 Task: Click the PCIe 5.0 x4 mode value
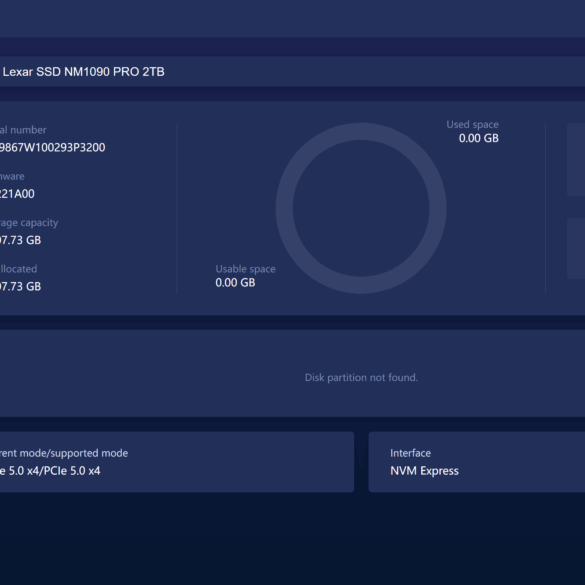(50, 471)
